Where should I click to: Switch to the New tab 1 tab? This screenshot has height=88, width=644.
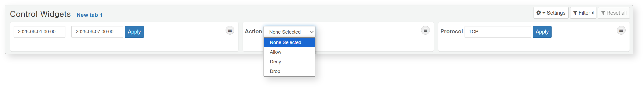coord(89,15)
